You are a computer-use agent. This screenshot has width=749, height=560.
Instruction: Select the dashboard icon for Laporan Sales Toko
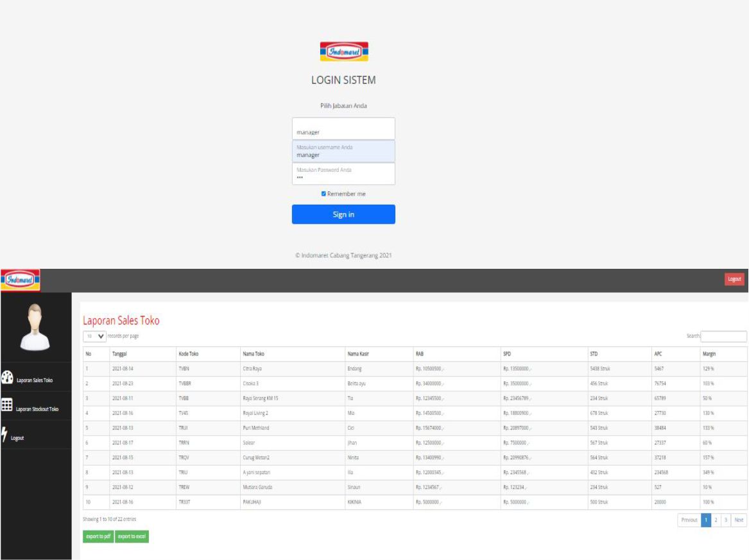coord(8,378)
